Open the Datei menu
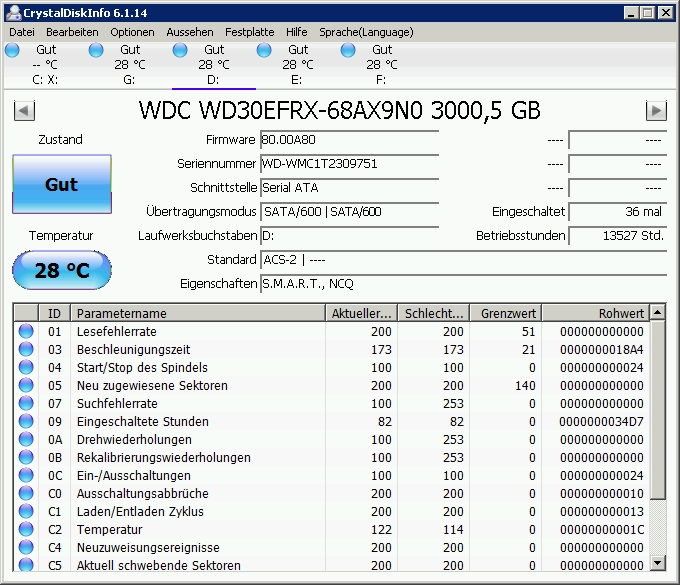This screenshot has height=585, width=680. [22, 32]
